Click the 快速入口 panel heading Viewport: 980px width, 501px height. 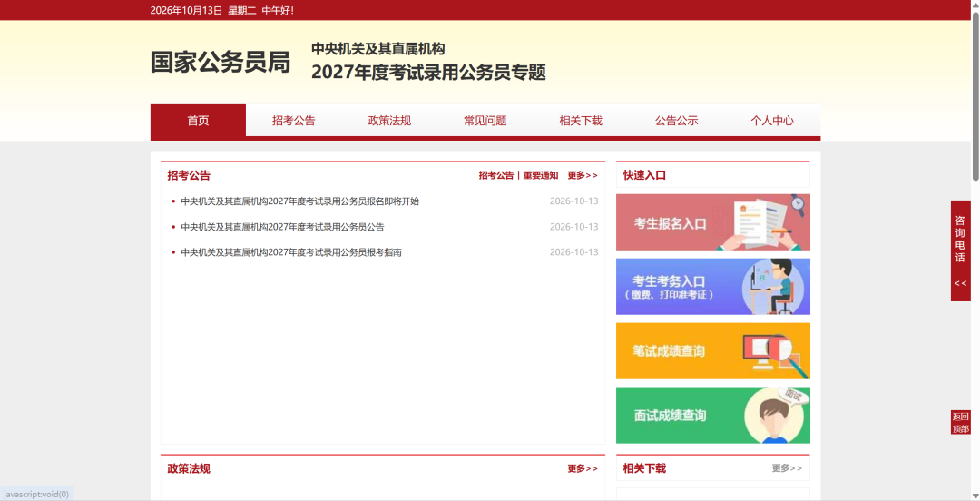(x=644, y=176)
